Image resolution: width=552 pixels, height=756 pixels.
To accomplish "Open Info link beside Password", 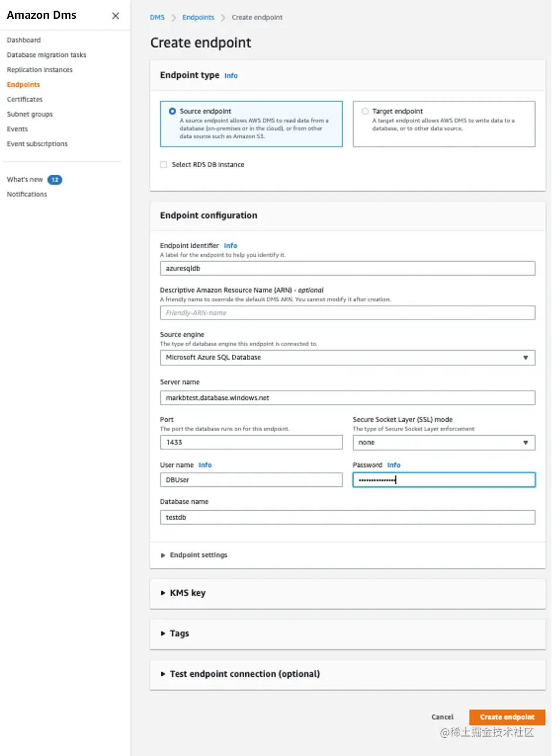I will tap(394, 465).
